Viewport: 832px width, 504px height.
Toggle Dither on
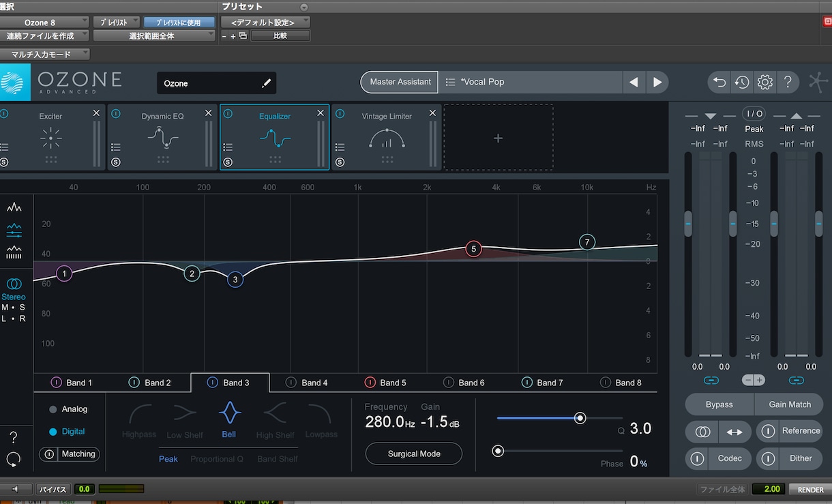768,458
